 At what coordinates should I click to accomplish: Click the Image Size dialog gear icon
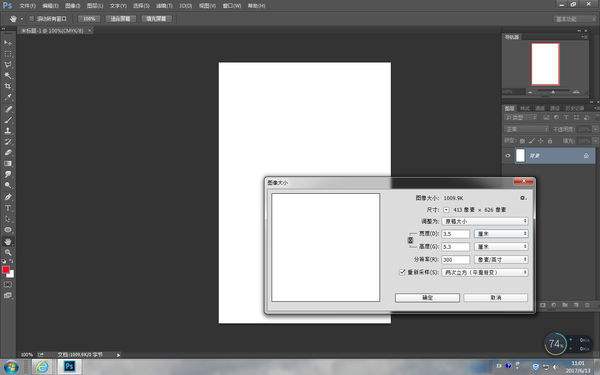(523, 198)
